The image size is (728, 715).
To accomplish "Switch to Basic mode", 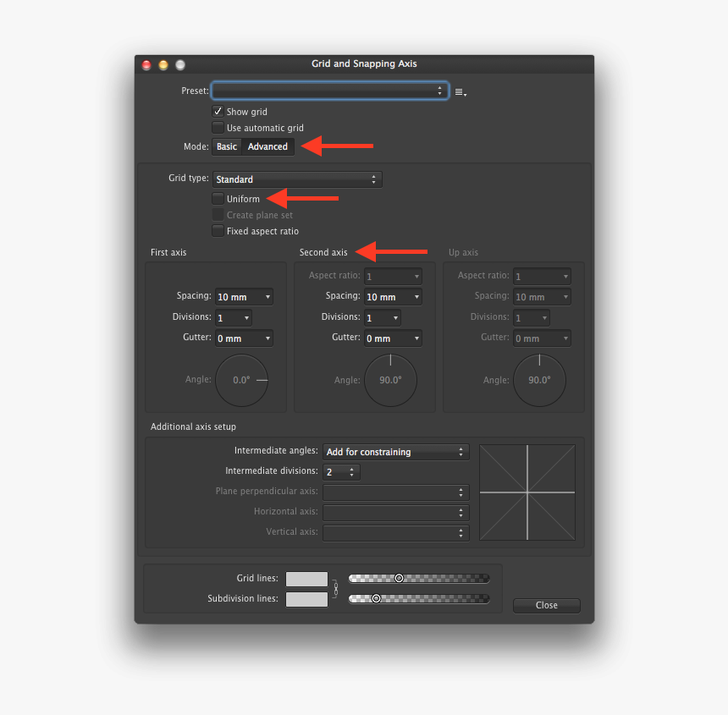I will [x=227, y=146].
